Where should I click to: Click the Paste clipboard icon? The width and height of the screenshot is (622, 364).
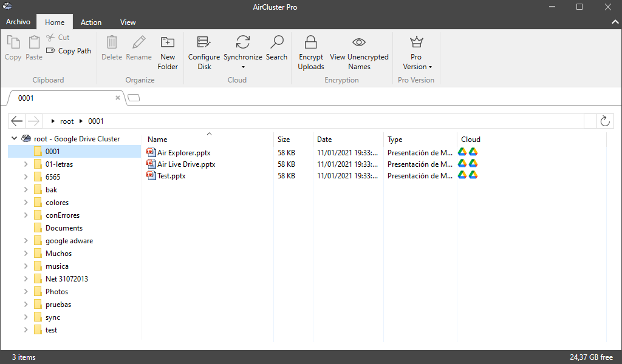click(x=34, y=42)
